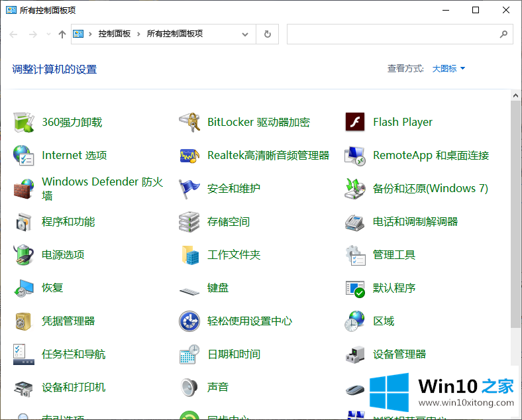Open the 键盘 link

[x=218, y=288]
